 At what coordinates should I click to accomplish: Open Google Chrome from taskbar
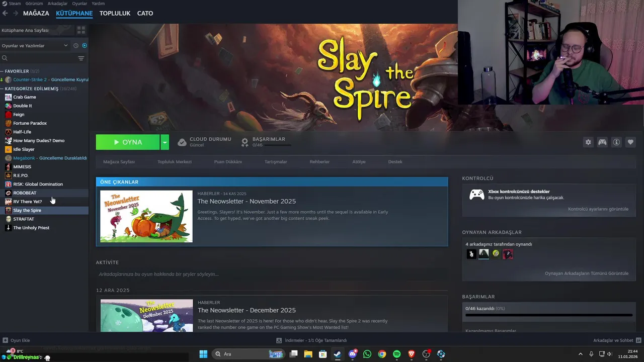click(x=382, y=354)
